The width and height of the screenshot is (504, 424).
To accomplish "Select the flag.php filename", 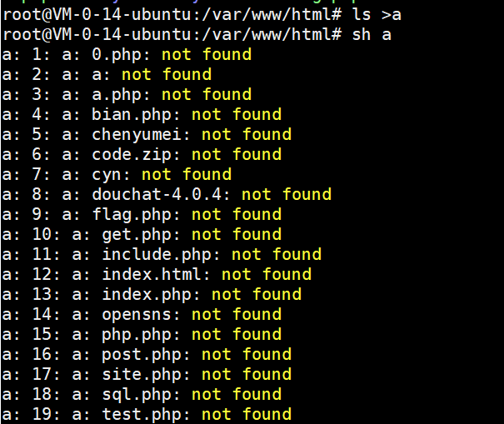I will [132, 215].
